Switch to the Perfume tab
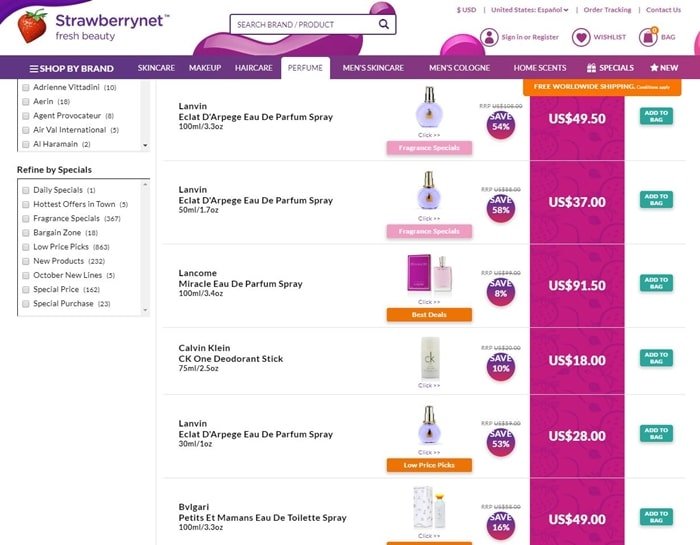 (305, 68)
